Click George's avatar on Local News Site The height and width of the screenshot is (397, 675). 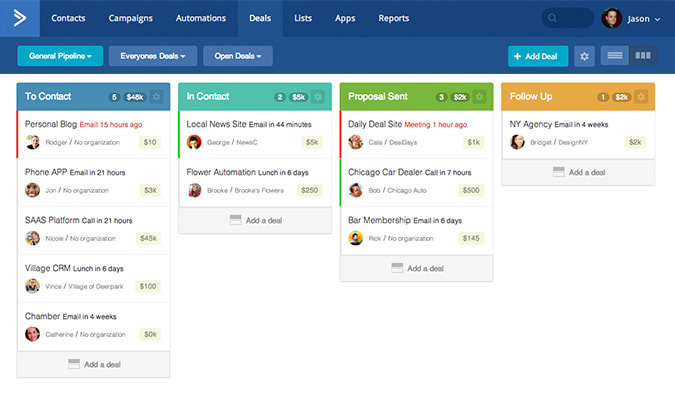(x=194, y=142)
